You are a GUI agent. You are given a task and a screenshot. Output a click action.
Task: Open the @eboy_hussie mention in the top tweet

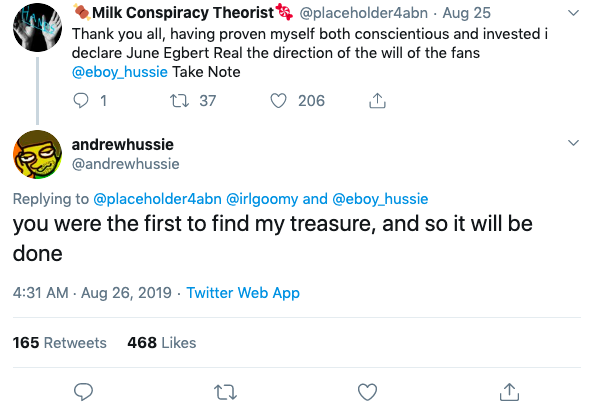(120, 72)
